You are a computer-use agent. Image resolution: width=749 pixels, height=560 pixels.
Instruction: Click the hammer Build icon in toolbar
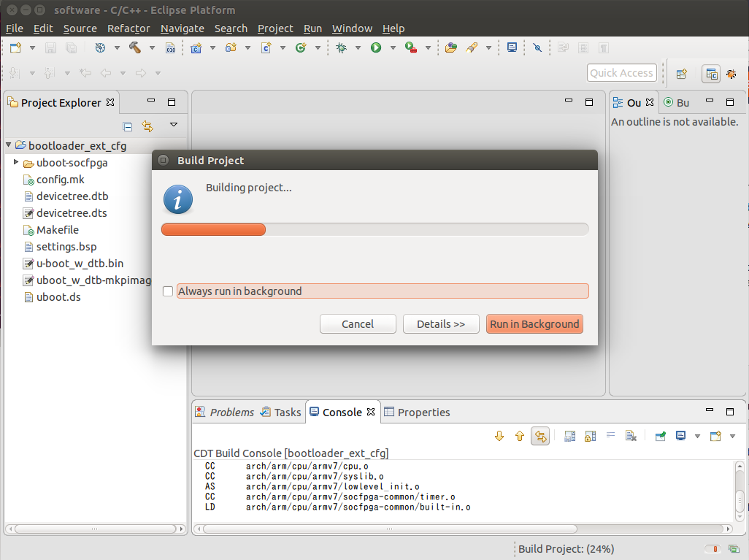pyautogui.click(x=135, y=47)
